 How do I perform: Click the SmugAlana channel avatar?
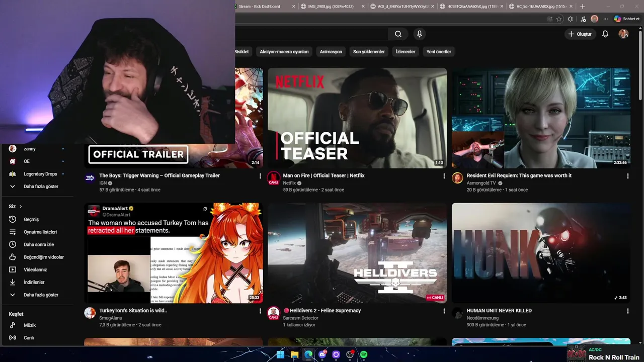click(90, 313)
